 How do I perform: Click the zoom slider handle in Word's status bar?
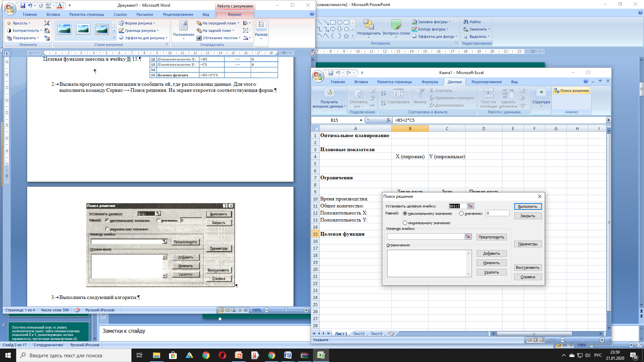[286, 310]
